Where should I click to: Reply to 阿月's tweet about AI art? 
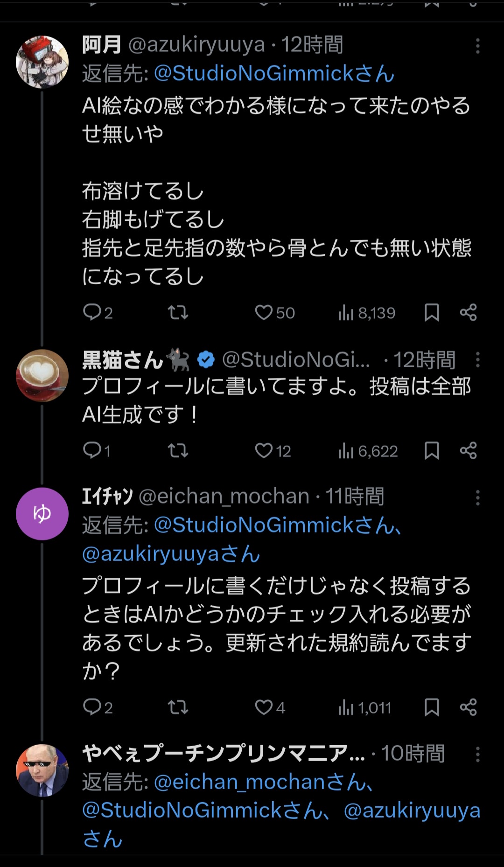click(92, 312)
